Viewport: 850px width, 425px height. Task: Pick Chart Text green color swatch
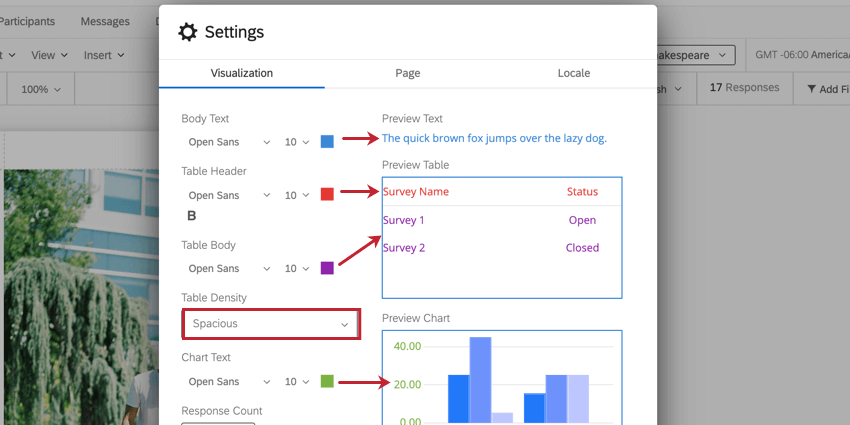point(327,381)
